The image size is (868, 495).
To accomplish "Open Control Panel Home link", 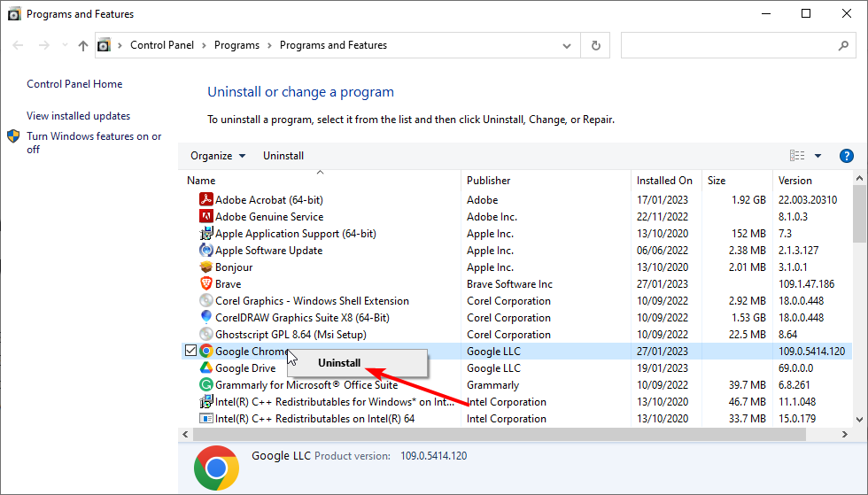I will click(74, 84).
